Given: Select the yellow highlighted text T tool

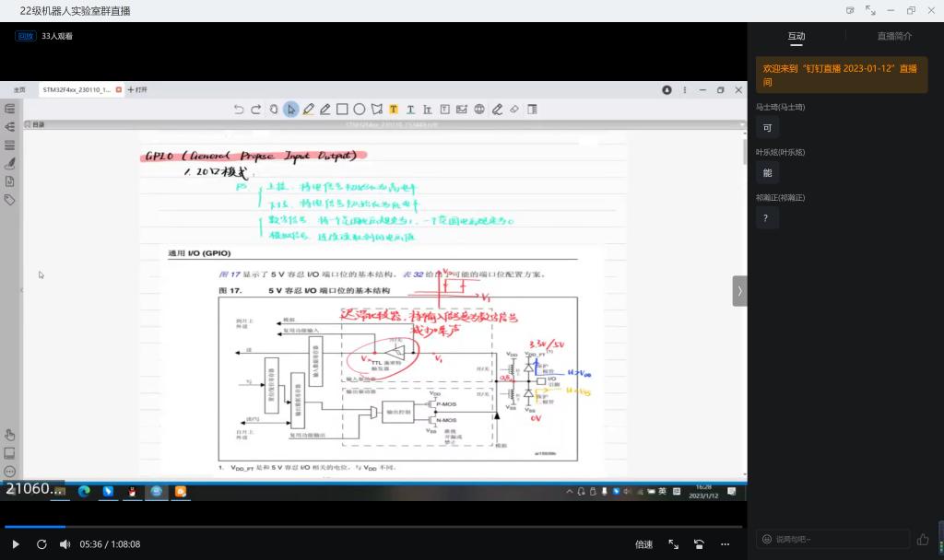Looking at the screenshot, I should (394, 109).
